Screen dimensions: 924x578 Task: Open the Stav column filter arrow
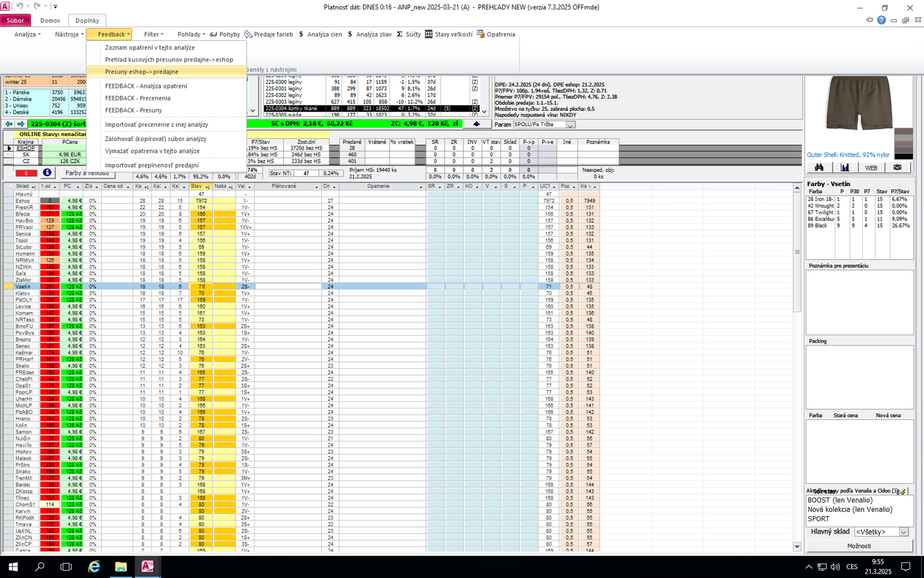tap(207, 187)
